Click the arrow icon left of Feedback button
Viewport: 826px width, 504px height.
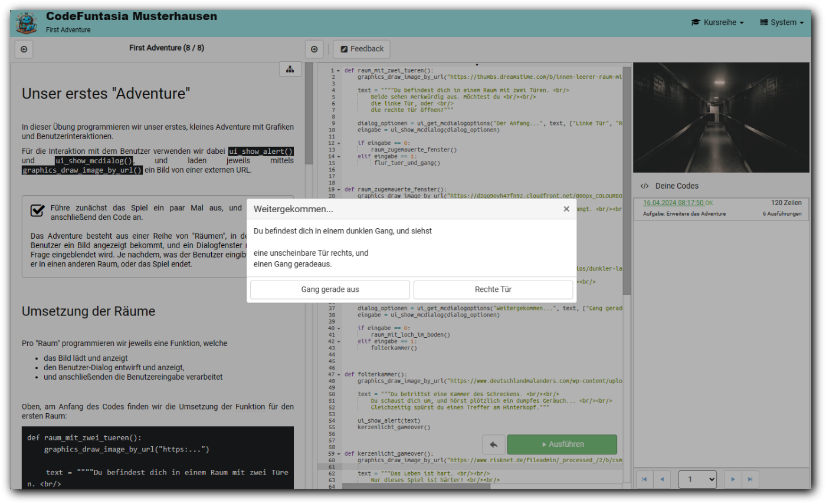[314, 50]
